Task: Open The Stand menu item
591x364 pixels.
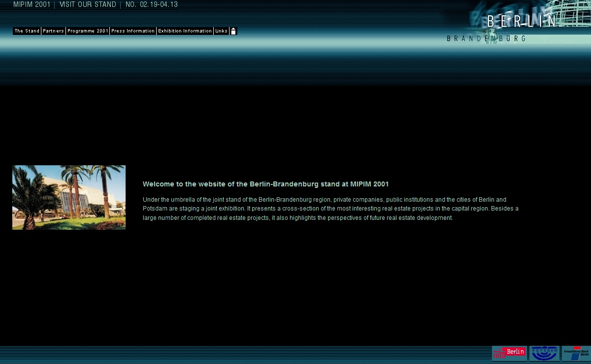Action: point(27,31)
